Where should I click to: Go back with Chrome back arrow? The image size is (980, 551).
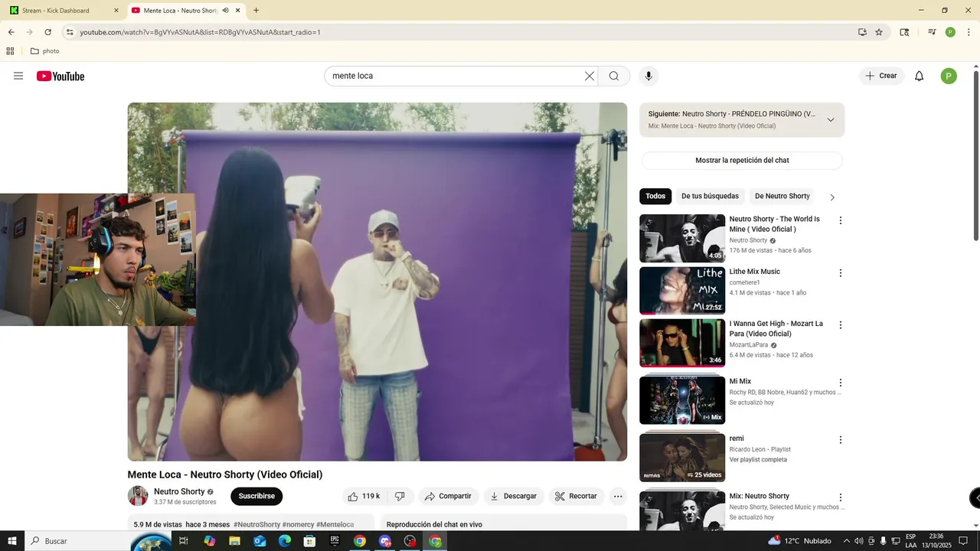click(x=11, y=32)
